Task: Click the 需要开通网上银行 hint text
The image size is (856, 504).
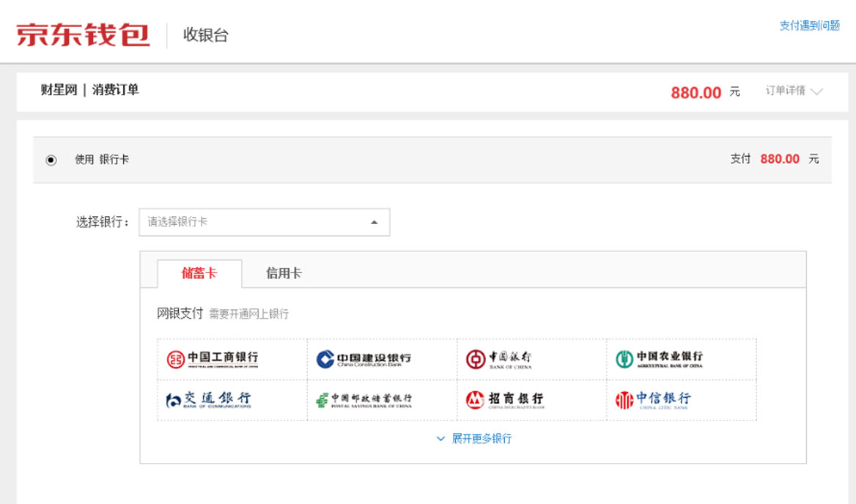Action: tap(249, 314)
